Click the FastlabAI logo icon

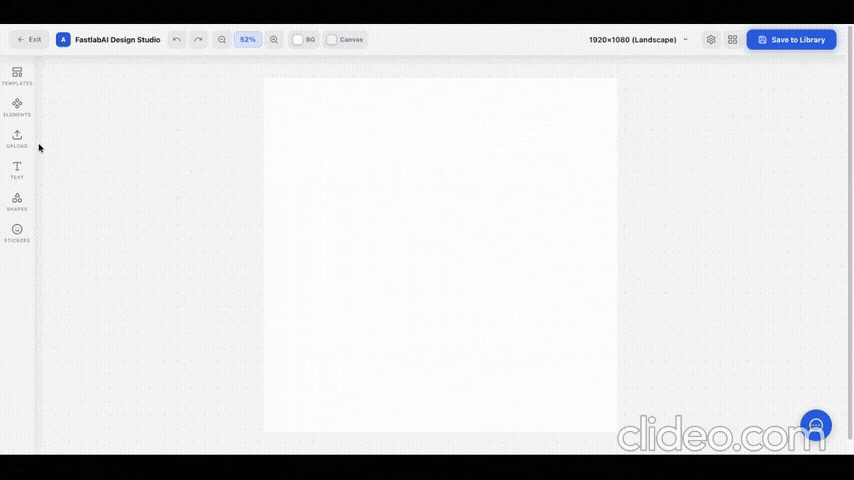pos(63,40)
